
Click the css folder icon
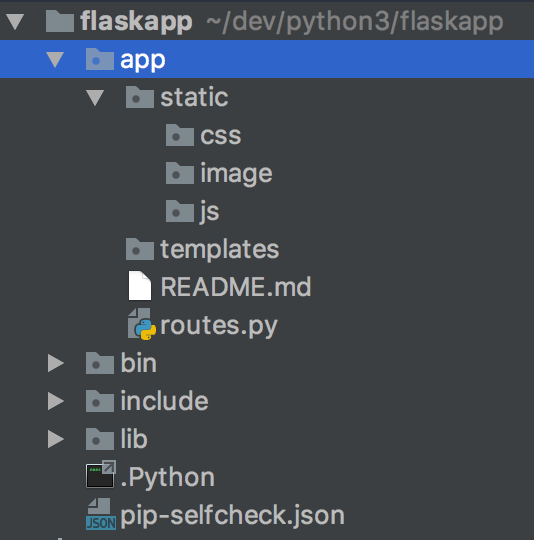click(x=180, y=135)
